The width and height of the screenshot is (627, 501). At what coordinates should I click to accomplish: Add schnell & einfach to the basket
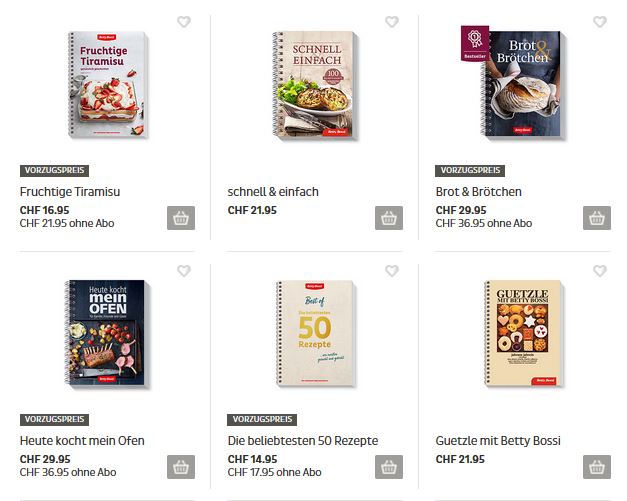coord(389,218)
